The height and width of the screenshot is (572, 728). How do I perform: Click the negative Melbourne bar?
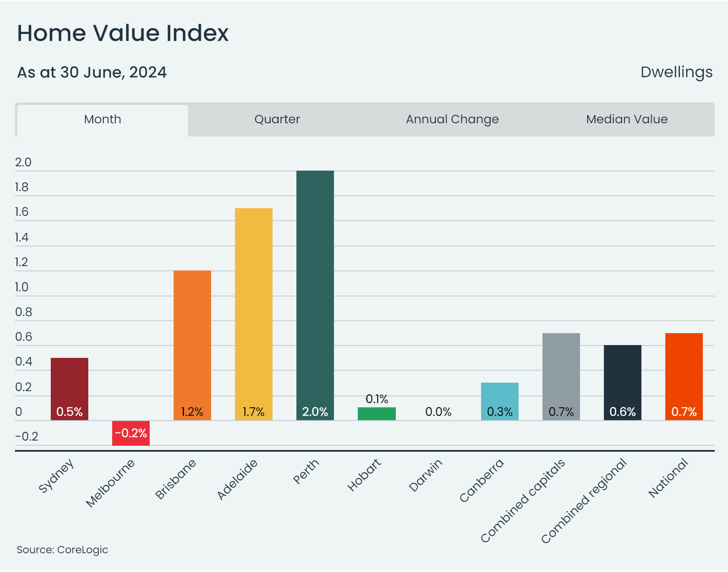point(131,433)
